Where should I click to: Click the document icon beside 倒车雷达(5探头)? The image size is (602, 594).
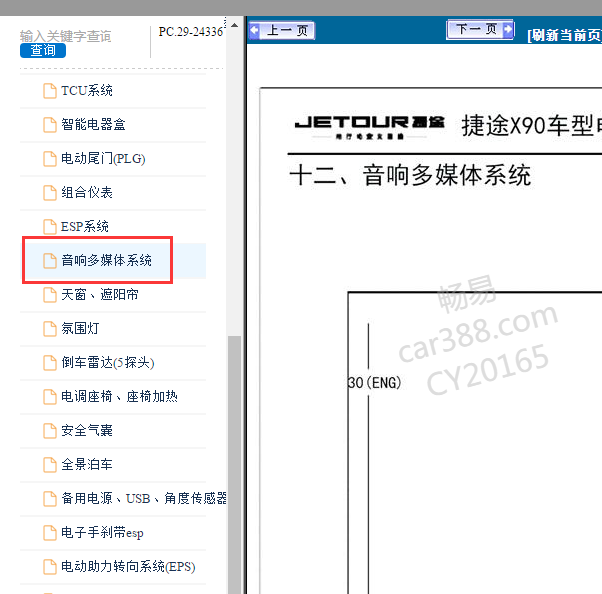coord(50,362)
